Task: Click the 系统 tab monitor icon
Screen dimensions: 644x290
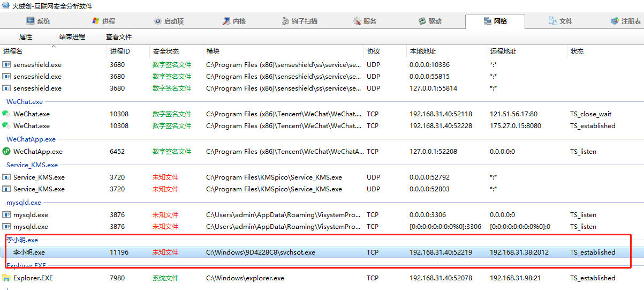Action: (31, 21)
